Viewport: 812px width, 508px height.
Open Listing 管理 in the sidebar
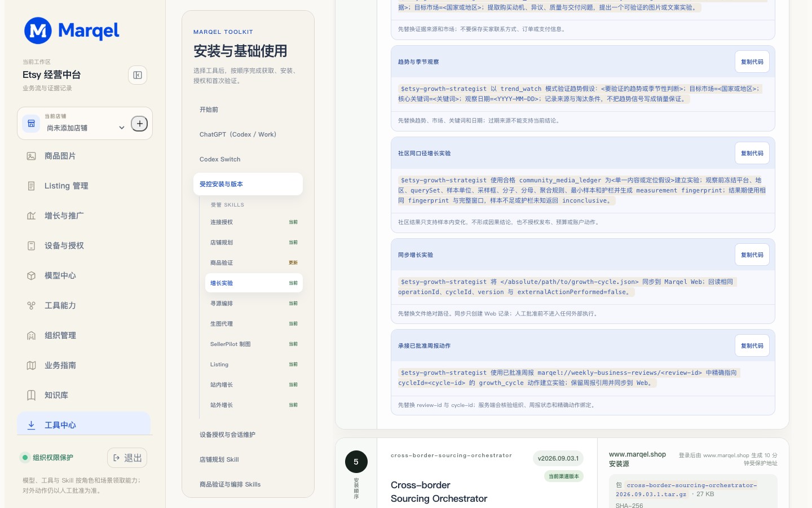(84, 186)
